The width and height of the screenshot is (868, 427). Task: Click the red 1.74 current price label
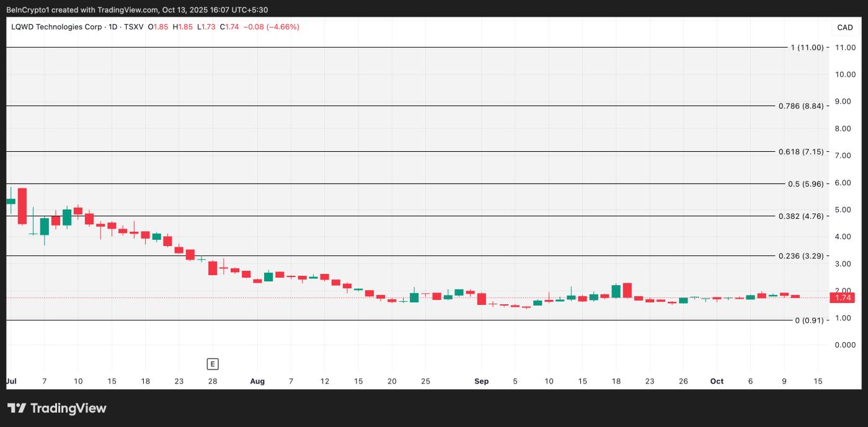843,298
